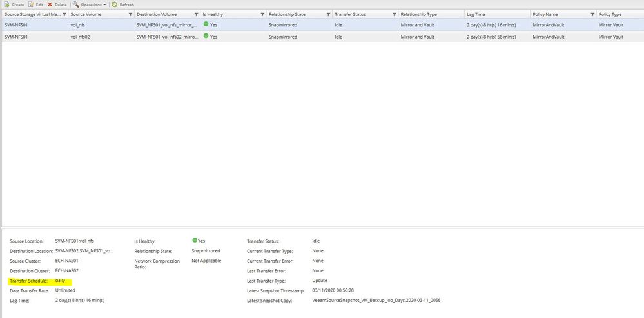Open the Transfer Status column filter
The height and width of the screenshot is (318, 644).
pos(395,14)
